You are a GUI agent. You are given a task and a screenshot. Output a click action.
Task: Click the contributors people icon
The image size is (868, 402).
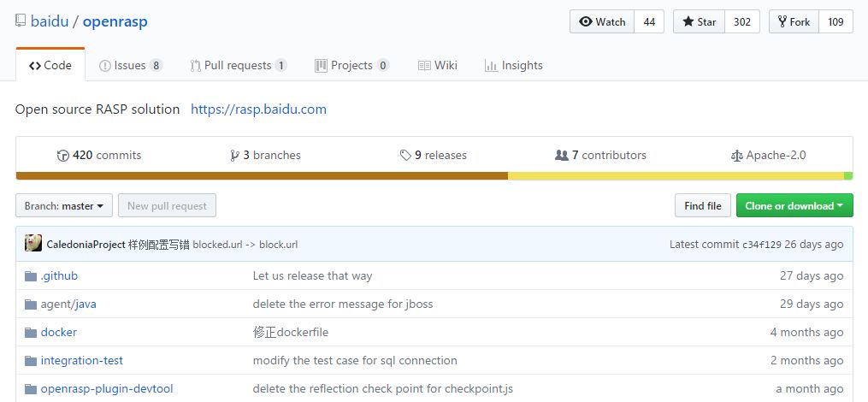tap(561, 156)
